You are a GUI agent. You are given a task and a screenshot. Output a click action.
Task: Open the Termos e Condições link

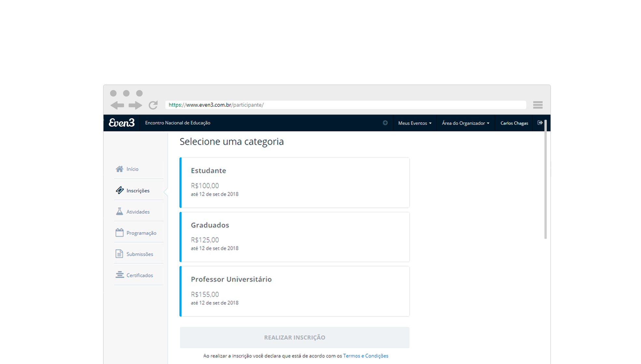[x=366, y=356]
